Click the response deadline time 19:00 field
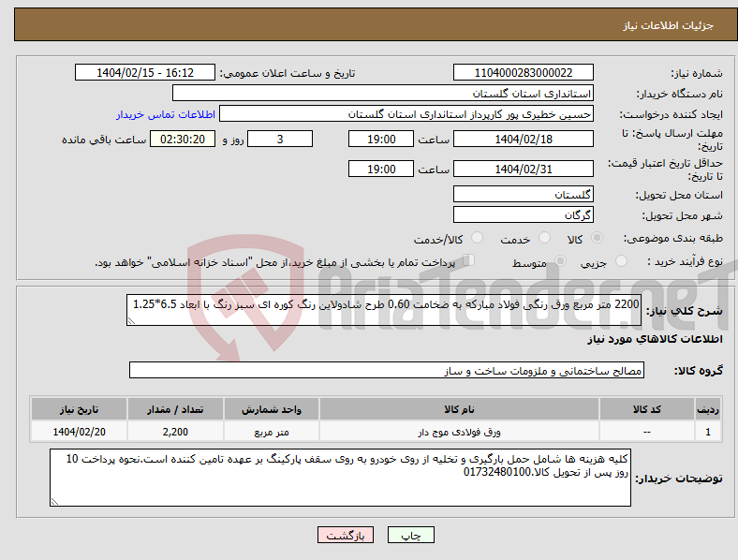 coord(381,139)
